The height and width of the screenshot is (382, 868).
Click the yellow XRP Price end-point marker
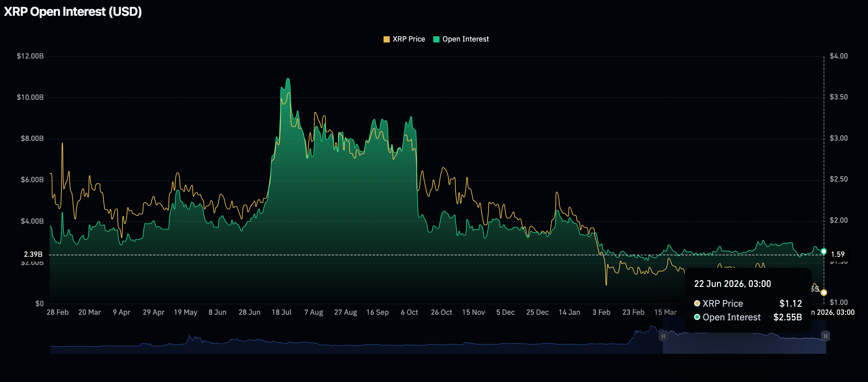[x=824, y=292]
